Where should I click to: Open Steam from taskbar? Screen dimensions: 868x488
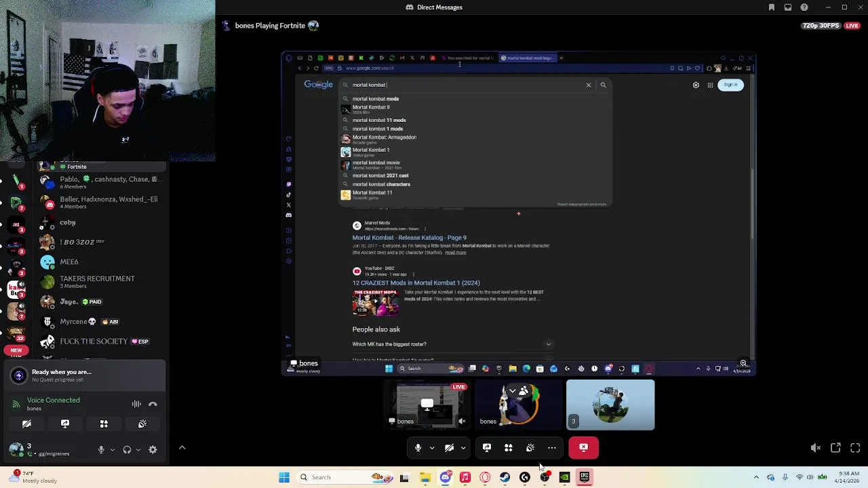(505, 477)
